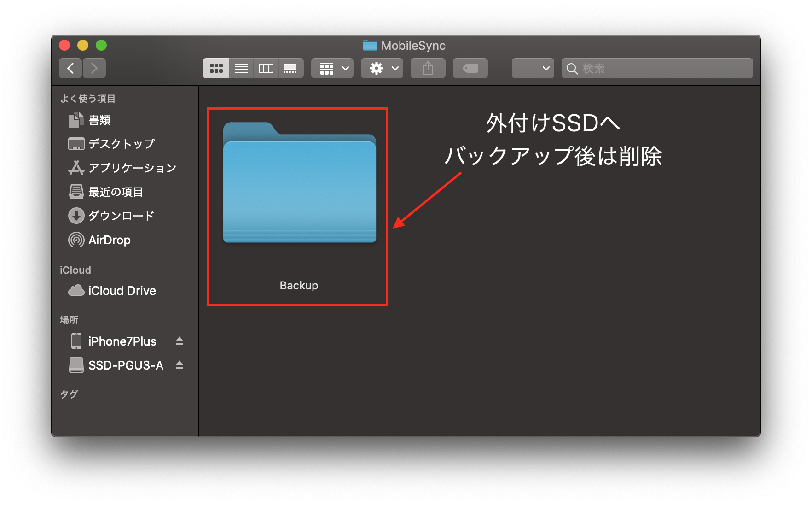
Task: Open the group-by arrangement dropdown
Action: [332, 68]
